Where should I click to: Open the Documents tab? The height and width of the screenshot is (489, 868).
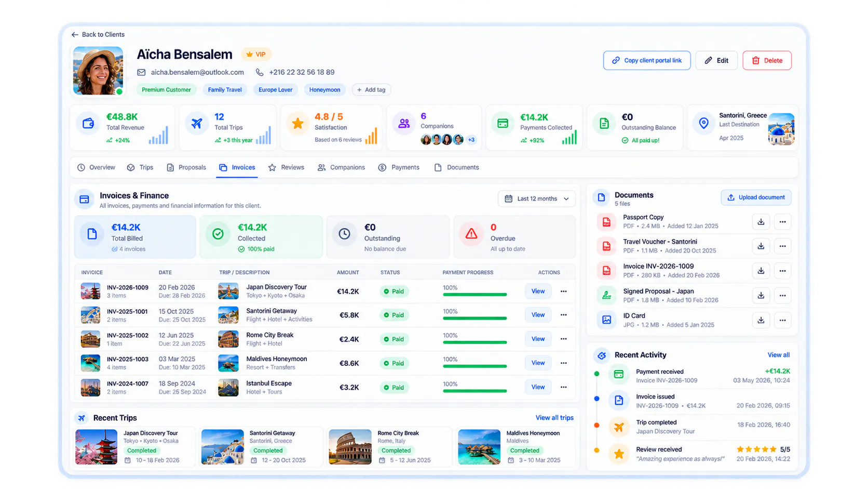coord(456,167)
